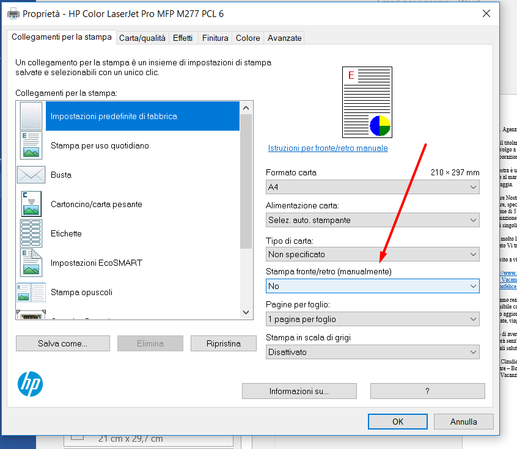Open the Pagine per foglio dropdown
The height and width of the screenshot is (449, 517).
(x=373, y=319)
